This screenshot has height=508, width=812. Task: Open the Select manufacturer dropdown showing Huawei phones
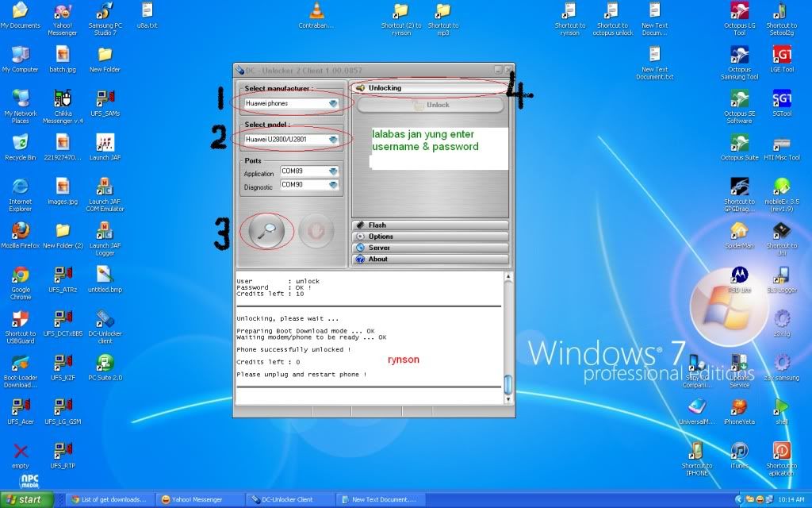(x=291, y=104)
